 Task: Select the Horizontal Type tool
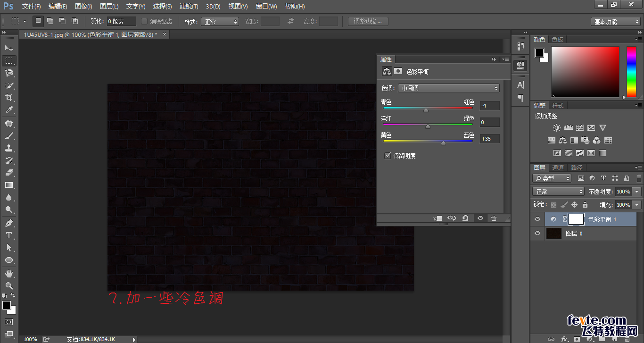(9, 235)
